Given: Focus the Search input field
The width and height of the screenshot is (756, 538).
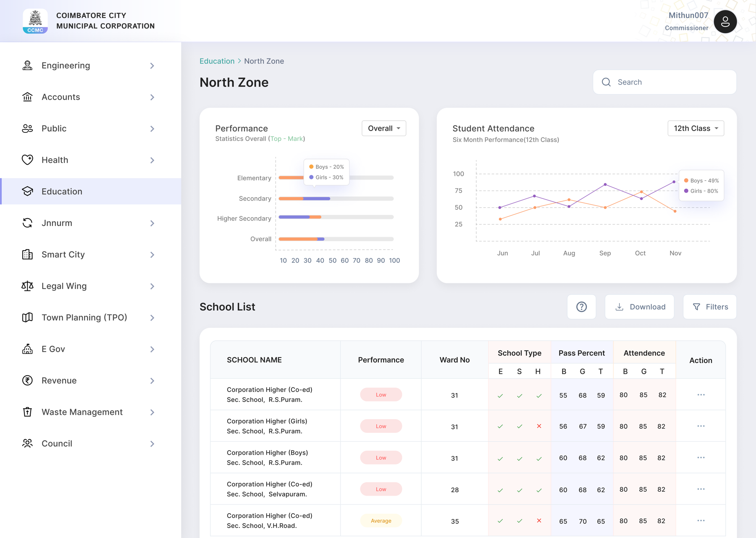Looking at the screenshot, I should [664, 82].
